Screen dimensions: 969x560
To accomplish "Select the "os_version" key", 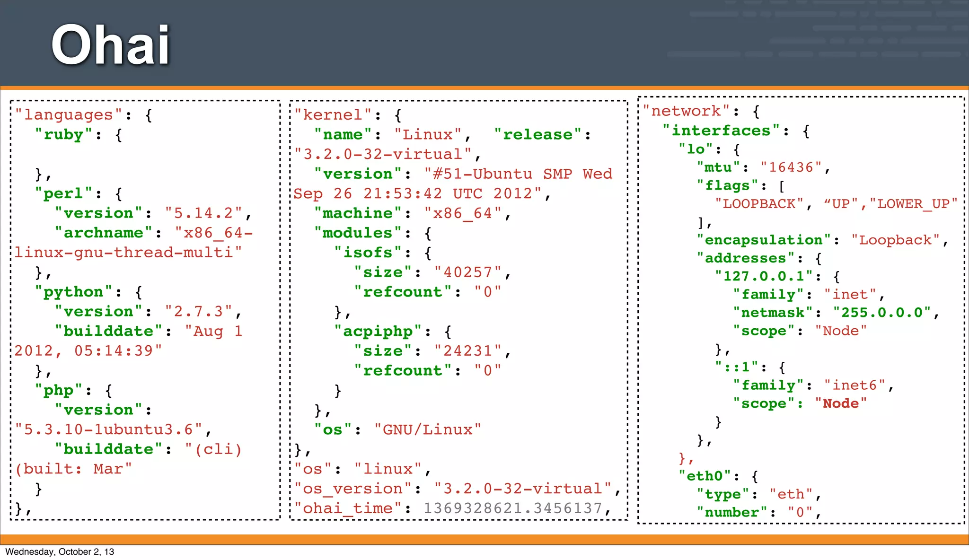I will (352, 489).
